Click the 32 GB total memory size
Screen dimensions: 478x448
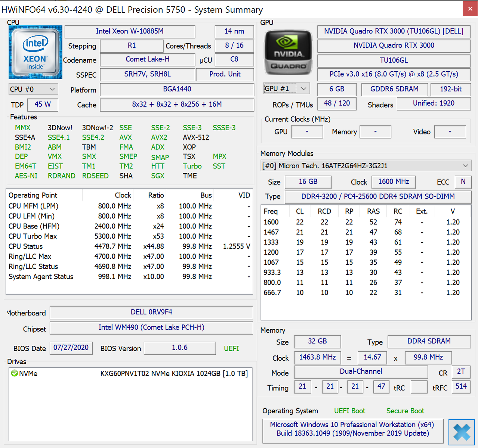[317, 342]
